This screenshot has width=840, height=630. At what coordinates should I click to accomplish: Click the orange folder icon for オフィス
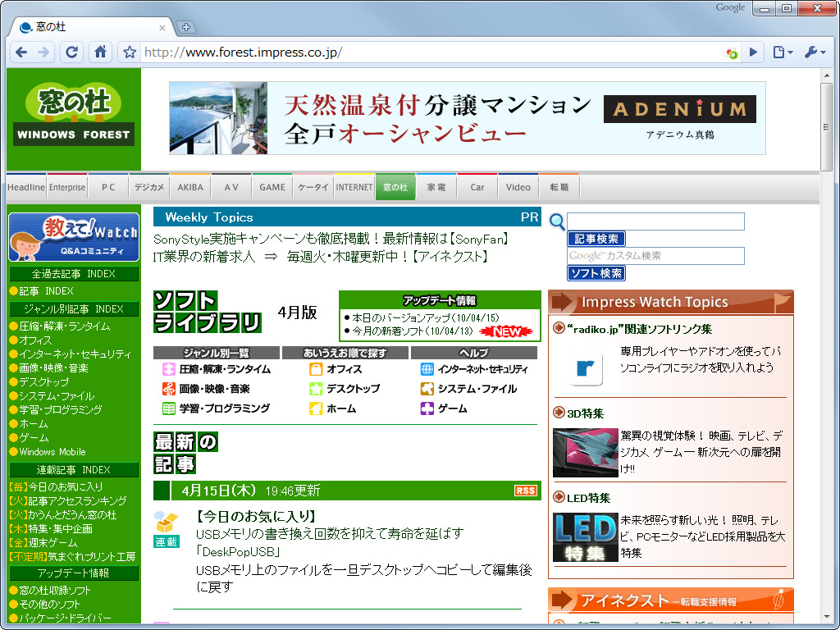tap(314, 369)
